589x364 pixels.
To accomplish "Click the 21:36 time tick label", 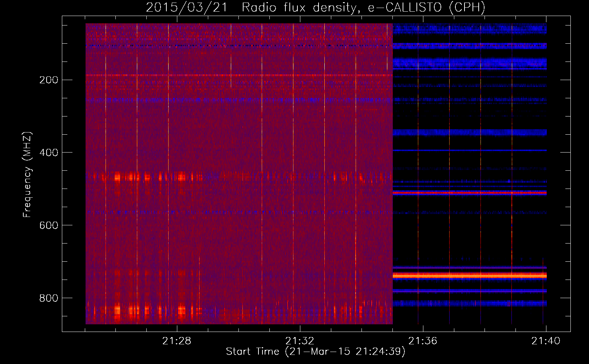I will [423, 341].
